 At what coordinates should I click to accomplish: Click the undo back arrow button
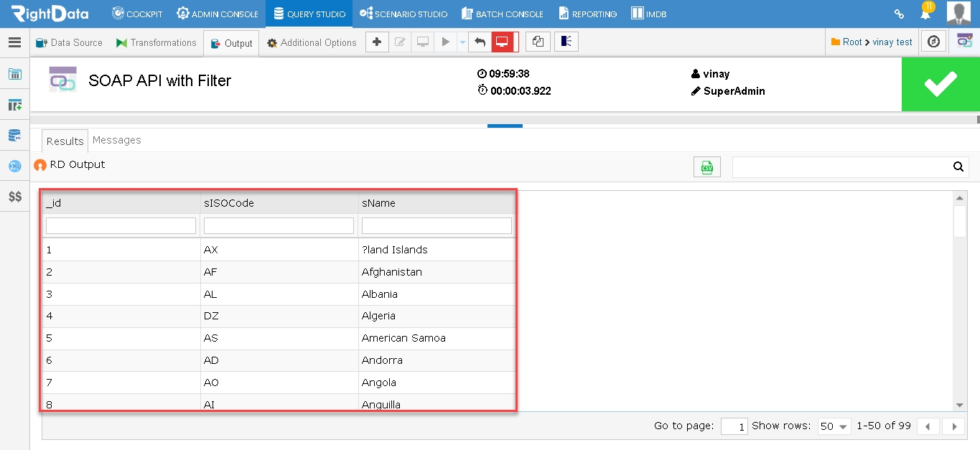pos(480,42)
